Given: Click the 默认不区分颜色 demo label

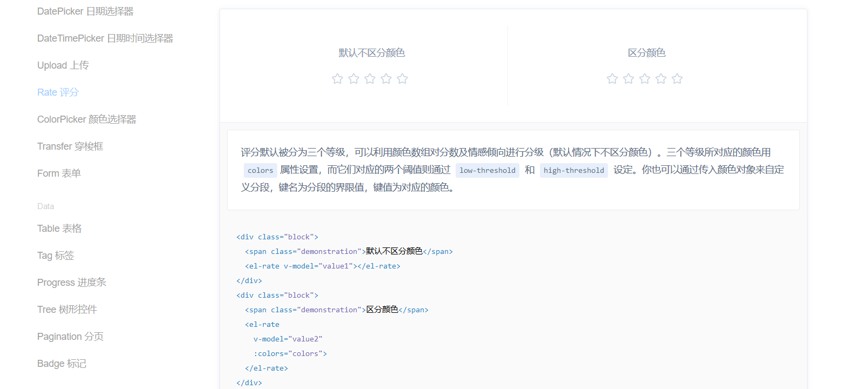Looking at the screenshot, I should coord(372,53).
